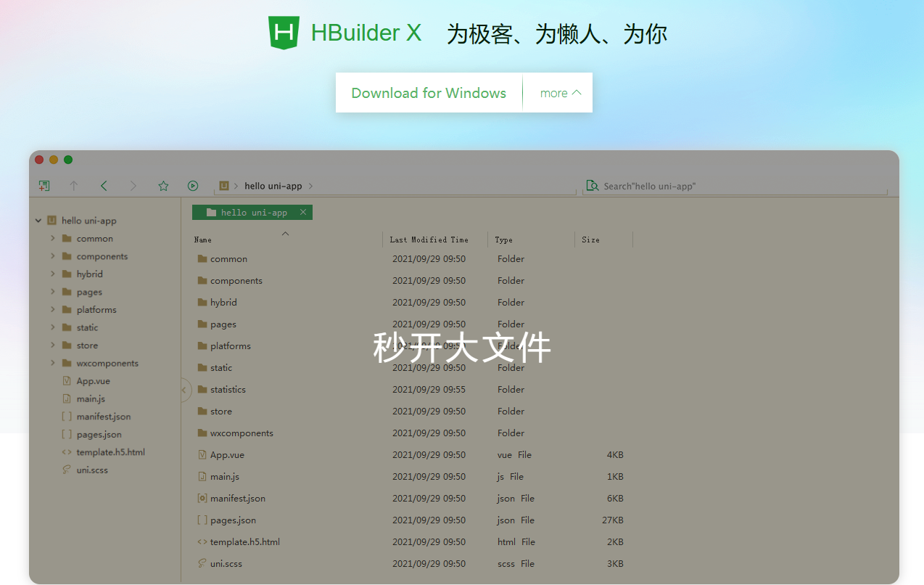Viewport: 924px width, 585px height.
Task: Select components row in file list
Action: point(411,281)
